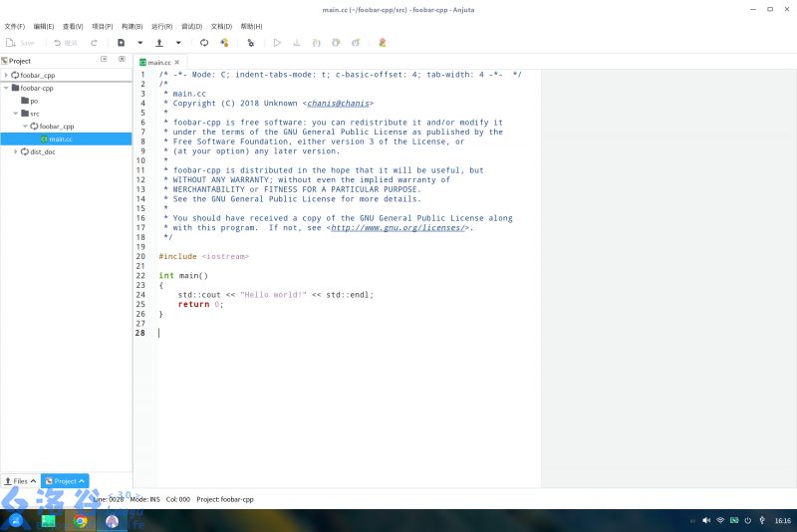Collapse the foobar-cpp folder tree node
Viewport: 797px width, 532px height.
coord(6,88)
